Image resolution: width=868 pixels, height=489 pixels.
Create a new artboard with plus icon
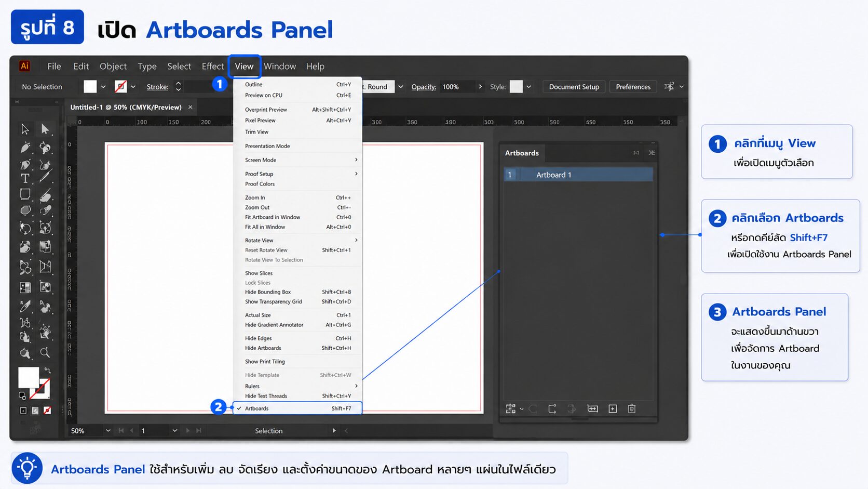coord(613,409)
